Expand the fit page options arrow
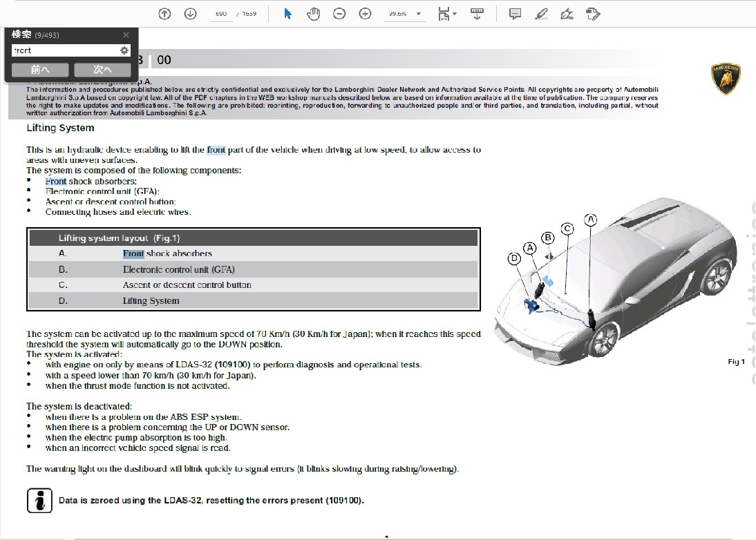 455,14
